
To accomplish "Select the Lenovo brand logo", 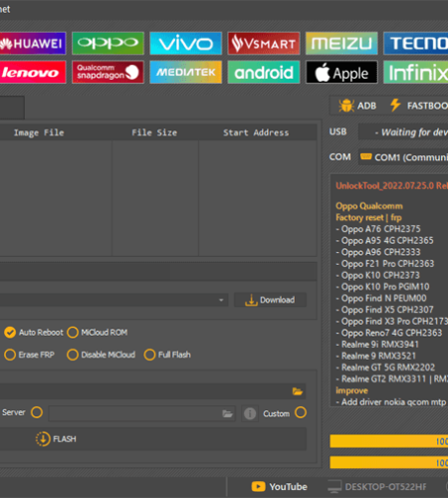I will (x=32, y=72).
